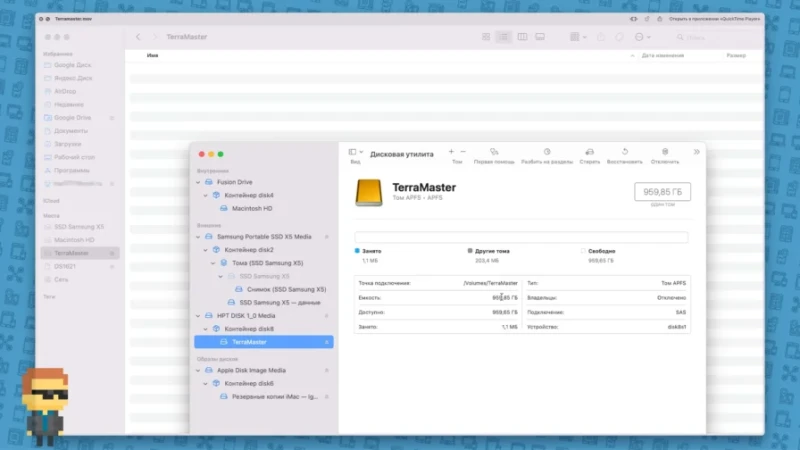800x450 pixels.
Task: Click the Unmount toolbar icon
Action: pyautogui.click(x=665, y=152)
